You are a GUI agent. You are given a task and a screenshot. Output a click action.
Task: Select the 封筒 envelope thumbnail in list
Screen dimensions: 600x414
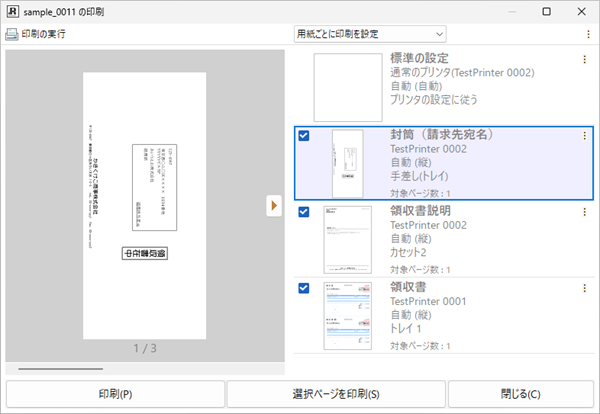347,163
